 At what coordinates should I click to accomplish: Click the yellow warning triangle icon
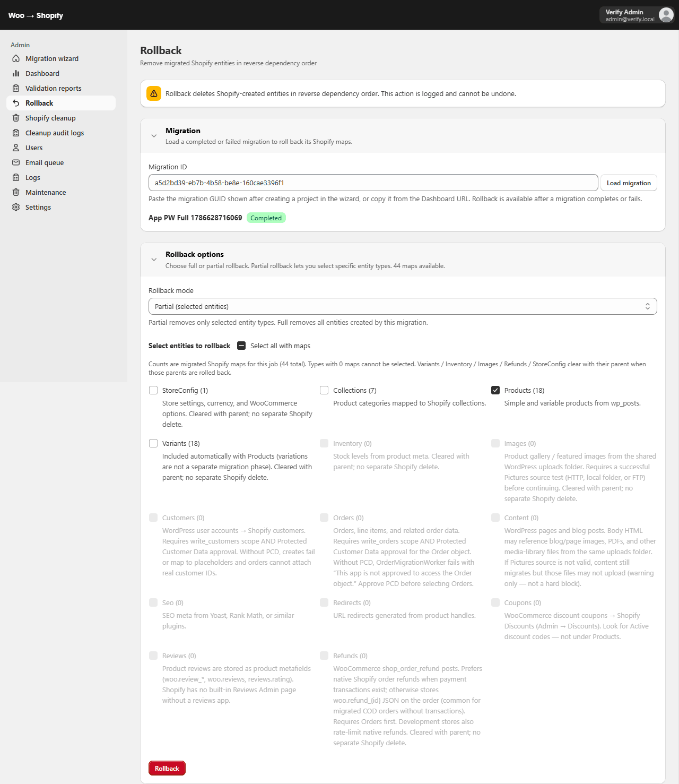[154, 93]
